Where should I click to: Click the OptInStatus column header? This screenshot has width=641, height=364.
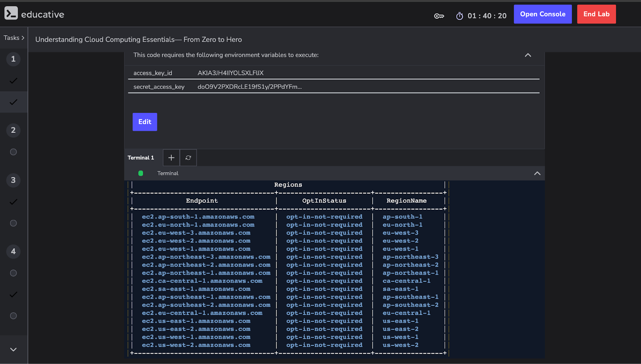pos(324,201)
